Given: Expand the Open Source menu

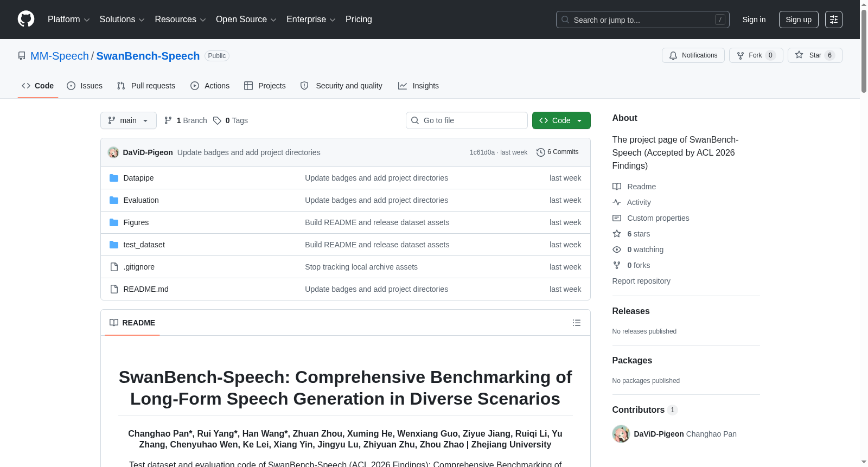Looking at the screenshot, I should click(x=246, y=20).
